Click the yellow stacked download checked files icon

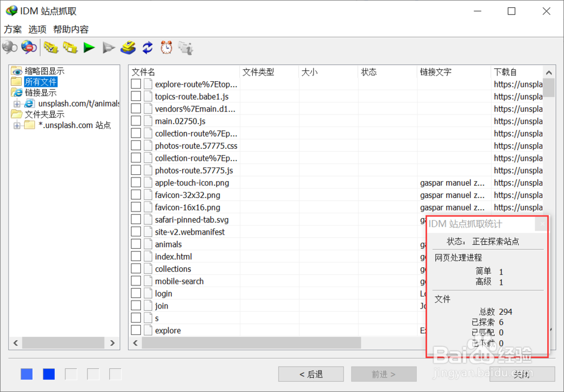click(128, 47)
